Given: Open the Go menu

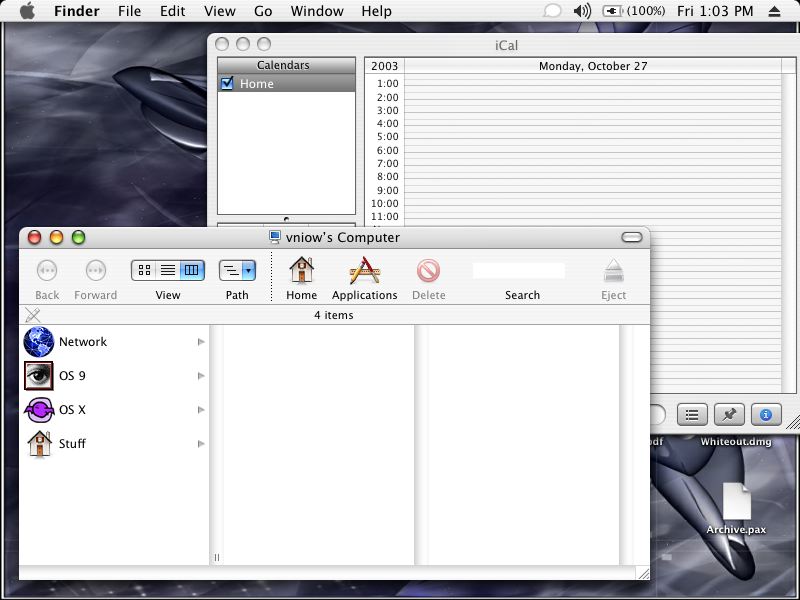Looking at the screenshot, I should coord(263,11).
